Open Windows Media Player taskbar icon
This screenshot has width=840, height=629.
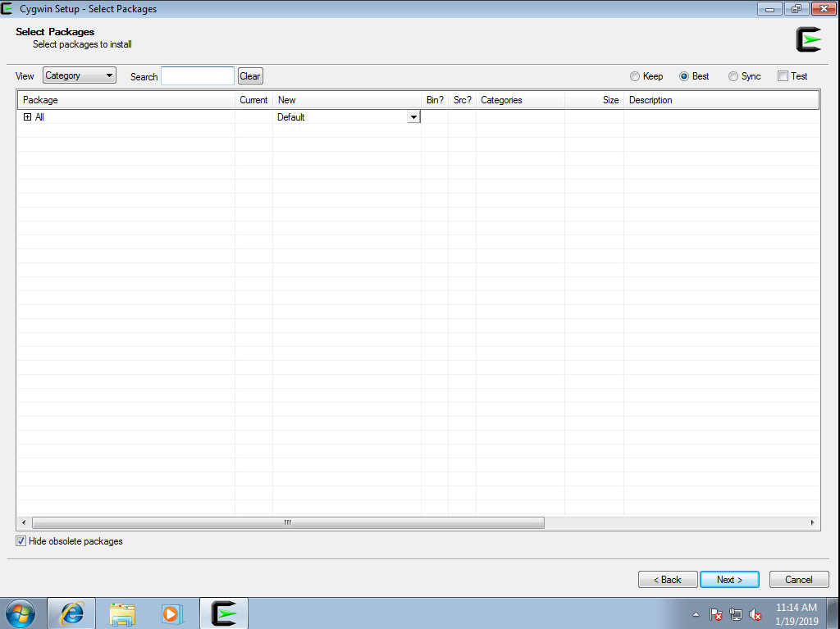pyautogui.click(x=172, y=613)
